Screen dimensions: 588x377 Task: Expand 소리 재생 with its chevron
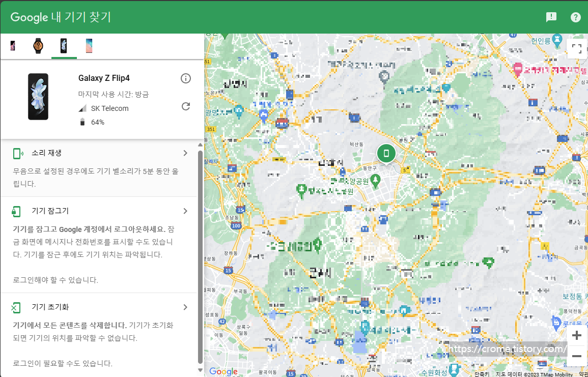pyautogui.click(x=185, y=153)
